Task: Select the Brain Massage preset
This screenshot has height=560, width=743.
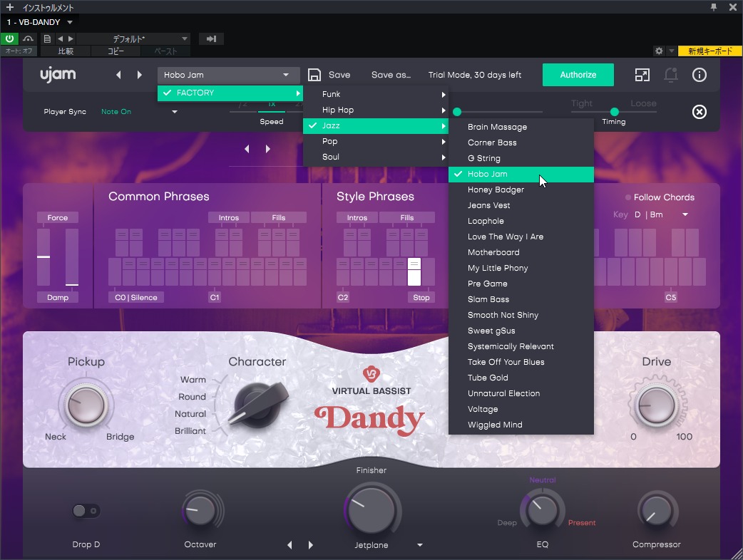Action: 521,127
